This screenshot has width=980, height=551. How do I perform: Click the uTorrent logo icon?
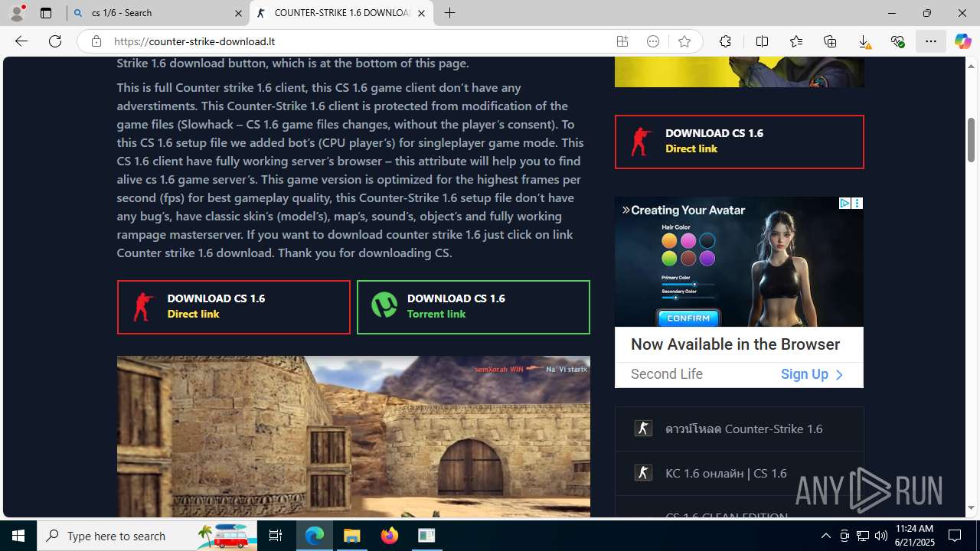click(384, 305)
